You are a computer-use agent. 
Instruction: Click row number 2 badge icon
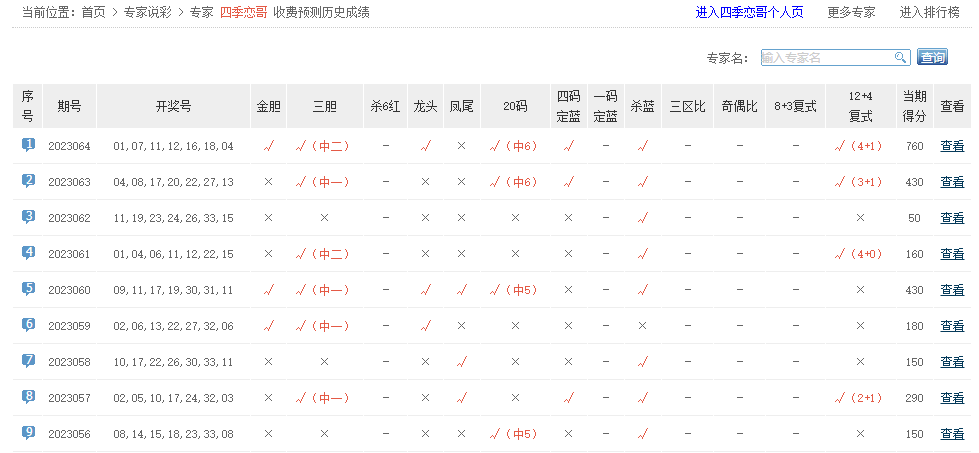point(28,181)
